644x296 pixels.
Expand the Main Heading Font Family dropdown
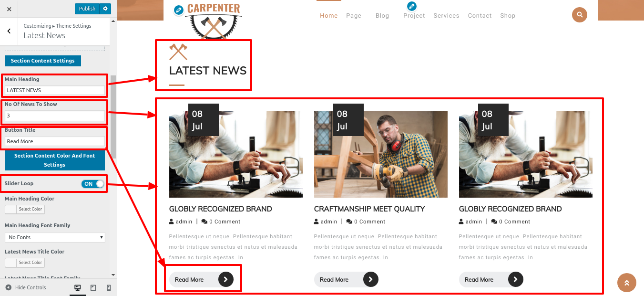55,237
